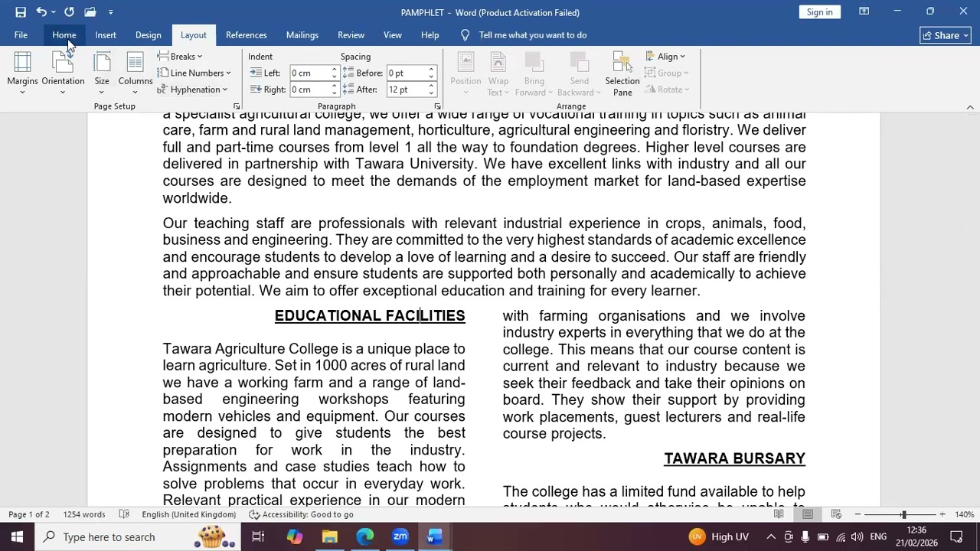Adjust the Indent Left spinner arrows
Image resolution: width=980 pixels, height=551 pixels.
334,73
